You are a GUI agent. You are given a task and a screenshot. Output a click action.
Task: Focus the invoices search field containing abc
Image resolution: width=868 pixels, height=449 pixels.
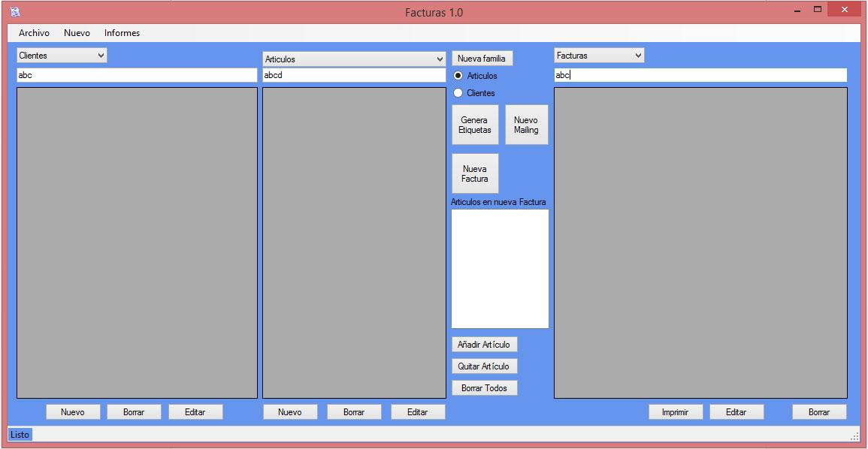[700, 75]
